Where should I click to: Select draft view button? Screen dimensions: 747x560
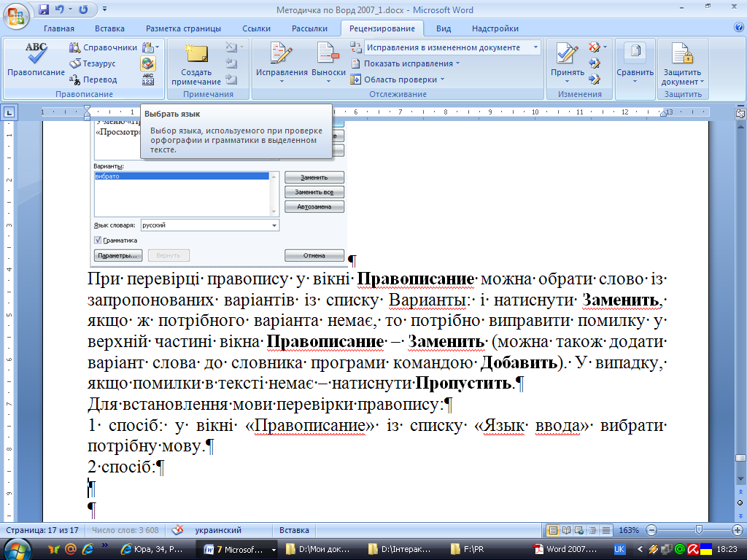pos(605,530)
